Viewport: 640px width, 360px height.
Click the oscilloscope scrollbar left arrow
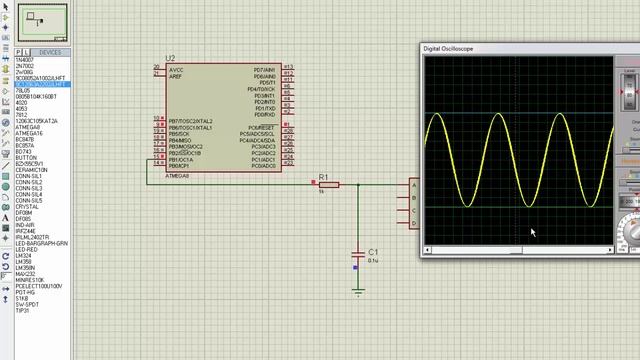coord(427,250)
